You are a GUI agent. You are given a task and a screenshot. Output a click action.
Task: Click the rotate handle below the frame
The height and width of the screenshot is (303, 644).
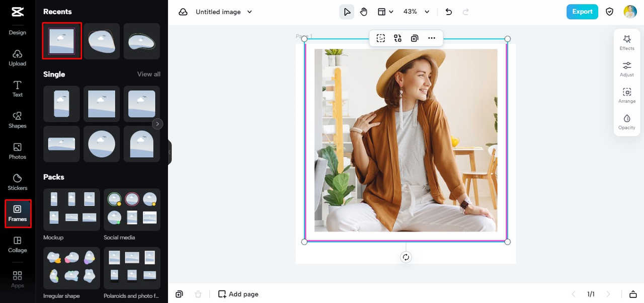tap(406, 257)
